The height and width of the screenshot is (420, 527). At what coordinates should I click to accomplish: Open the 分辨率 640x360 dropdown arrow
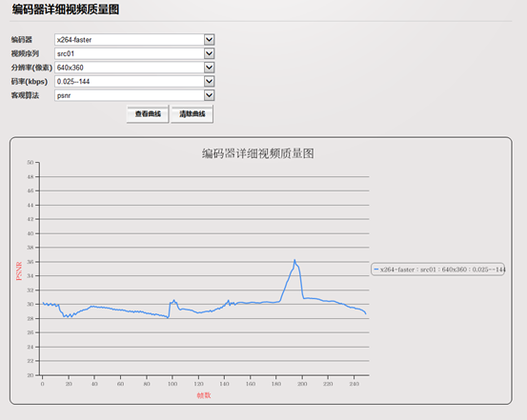(209, 68)
